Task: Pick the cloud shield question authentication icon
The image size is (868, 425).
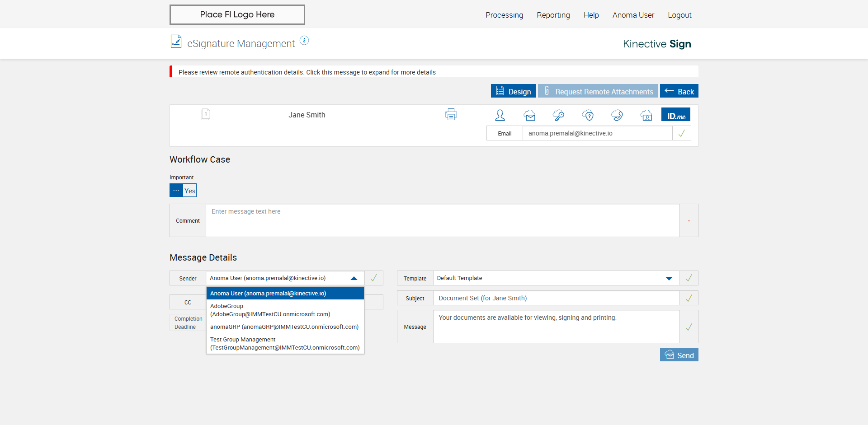Action: tap(588, 116)
